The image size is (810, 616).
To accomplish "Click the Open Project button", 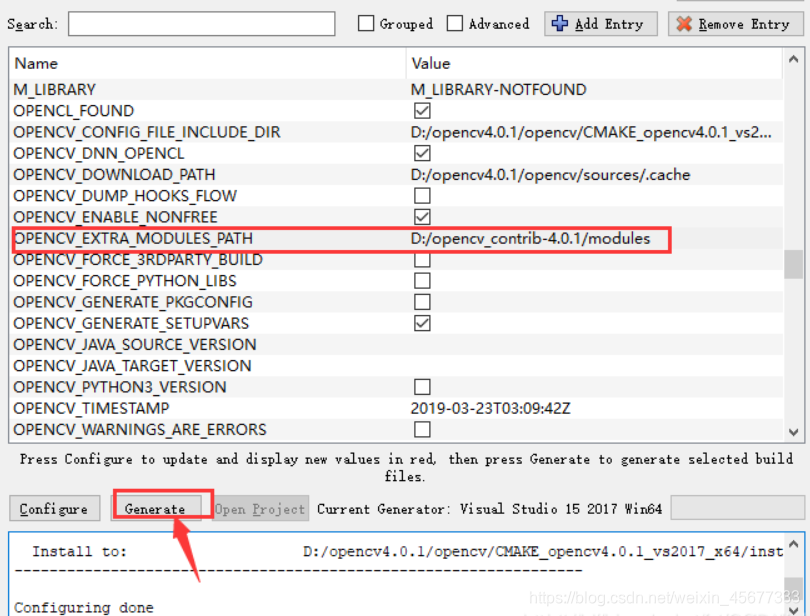I will click(x=259, y=508).
